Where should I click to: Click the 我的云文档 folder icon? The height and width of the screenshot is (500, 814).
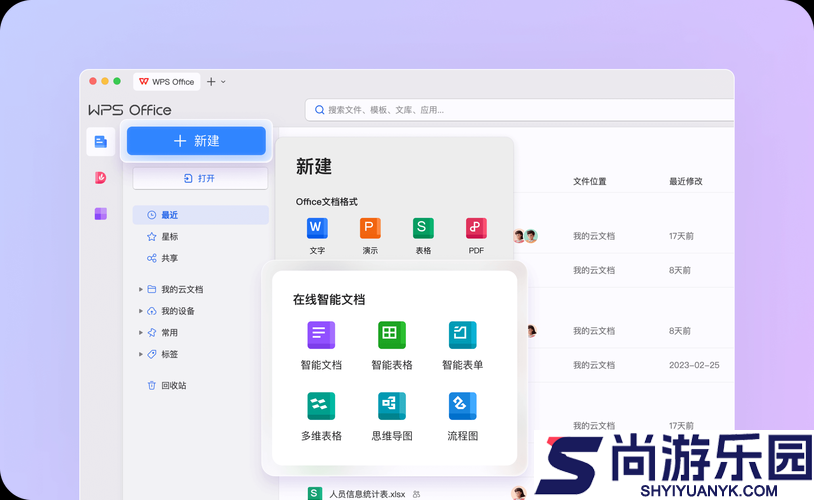[x=152, y=289]
